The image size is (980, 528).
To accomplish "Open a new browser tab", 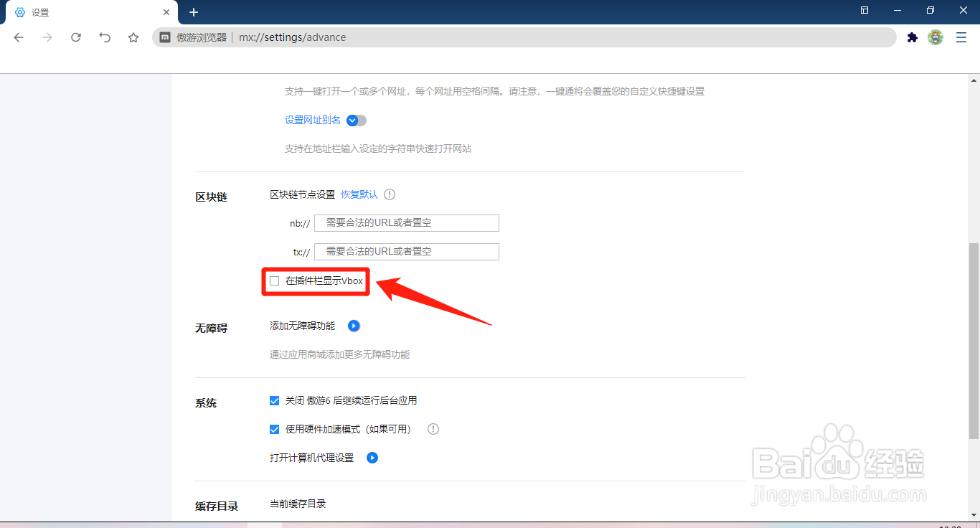I will pos(194,11).
